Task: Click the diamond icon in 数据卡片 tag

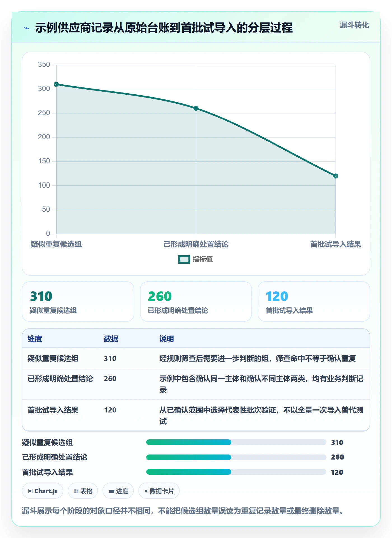Action: point(146,491)
